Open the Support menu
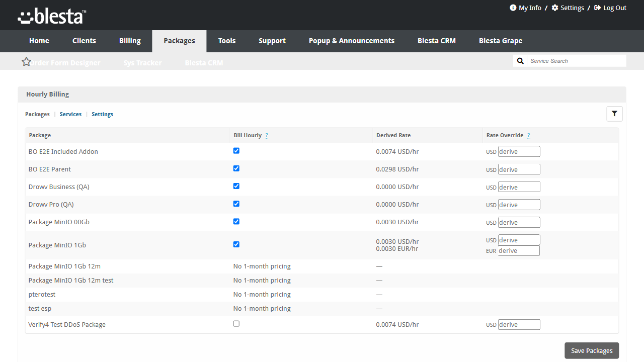 coord(272,41)
